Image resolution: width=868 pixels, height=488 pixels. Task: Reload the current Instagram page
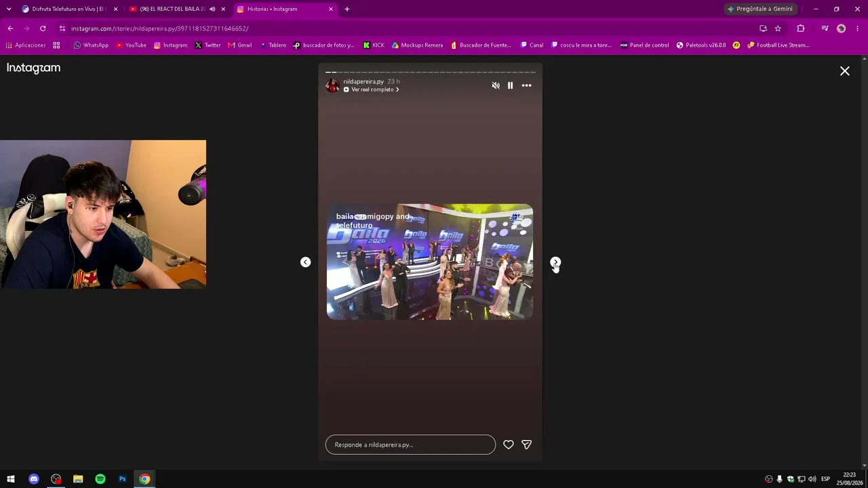tap(43, 28)
